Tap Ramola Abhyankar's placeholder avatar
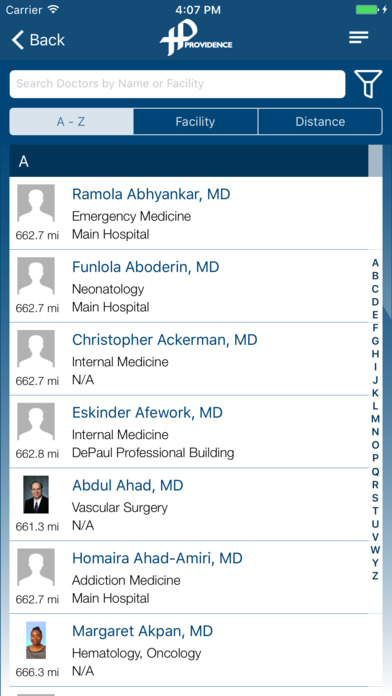The height and width of the screenshot is (696, 392). pyautogui.click(x=36, y=203)
